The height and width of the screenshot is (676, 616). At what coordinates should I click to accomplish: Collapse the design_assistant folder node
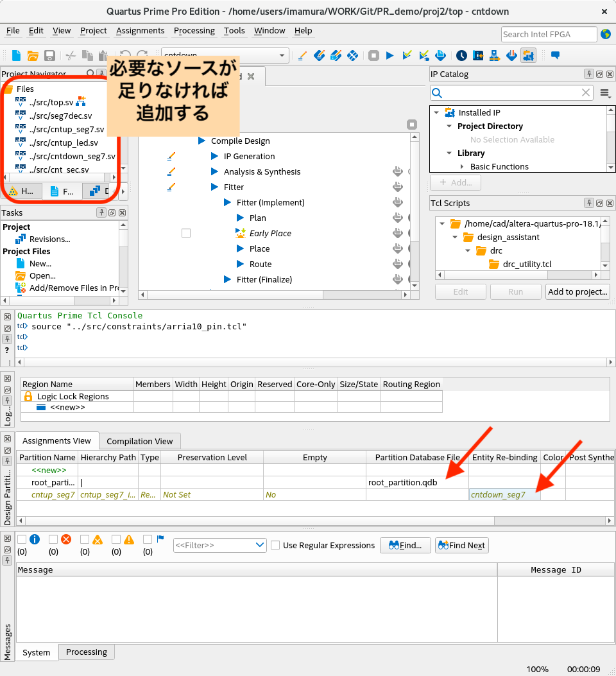[455, 237]
